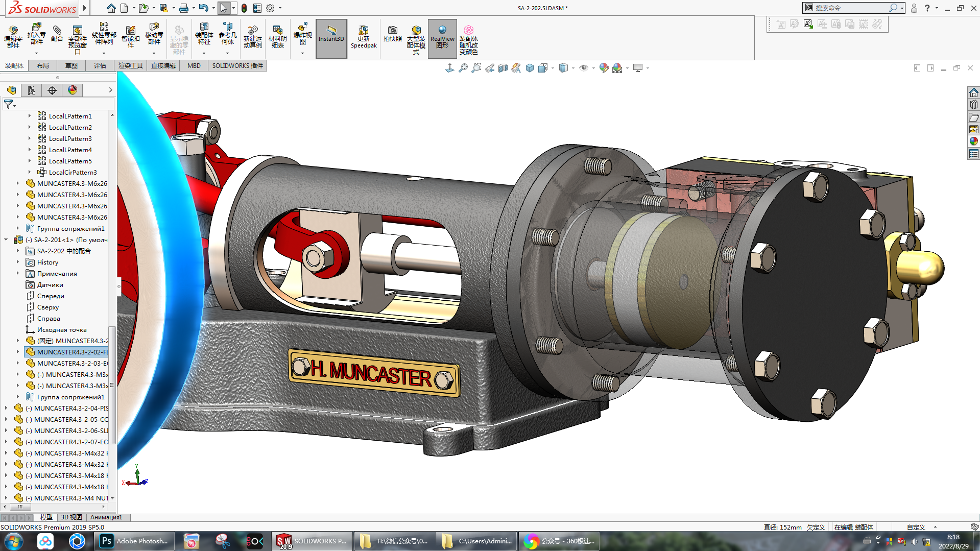Switch to Анимация1 motion study tab
Image resolution: width=980 pixels, height=551 pixels.
pos(106,517)
